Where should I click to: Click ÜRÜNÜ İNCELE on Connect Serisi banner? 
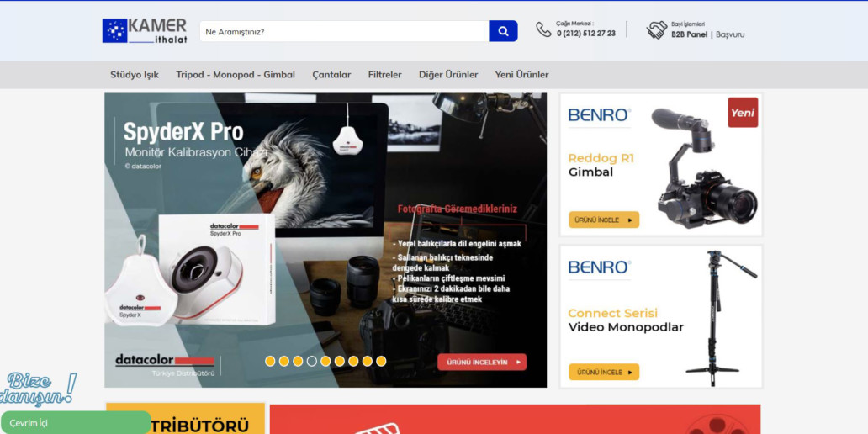tap(604, 372)
